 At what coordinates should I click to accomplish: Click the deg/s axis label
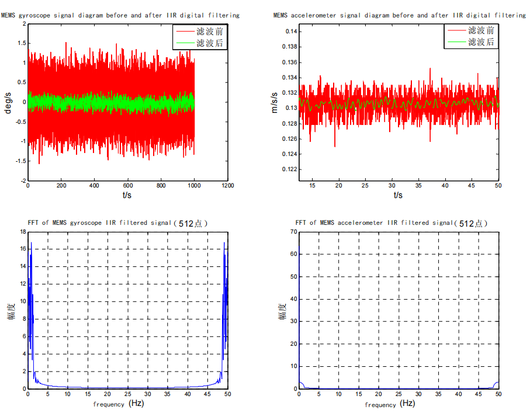[8, 103]
